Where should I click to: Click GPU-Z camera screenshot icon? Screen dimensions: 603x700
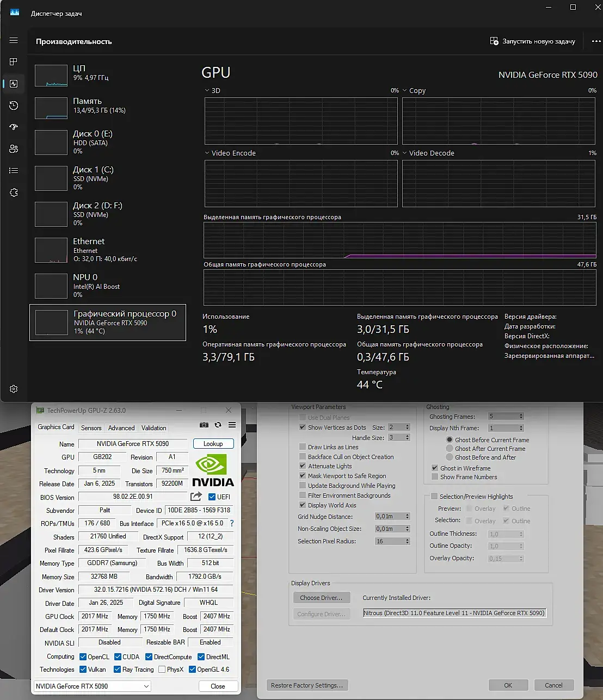pyautogui.click(x=204, y=425)
